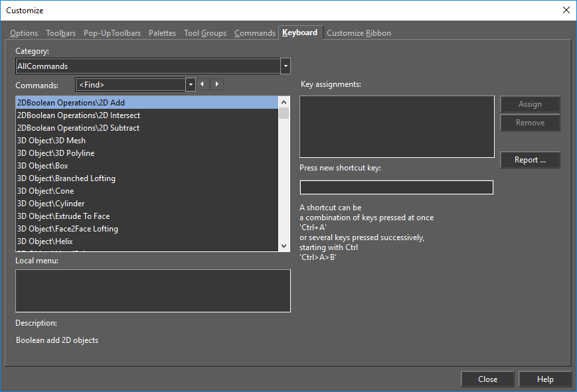
Task: Click the next find result arrow
Action: (x=217, y=84)
